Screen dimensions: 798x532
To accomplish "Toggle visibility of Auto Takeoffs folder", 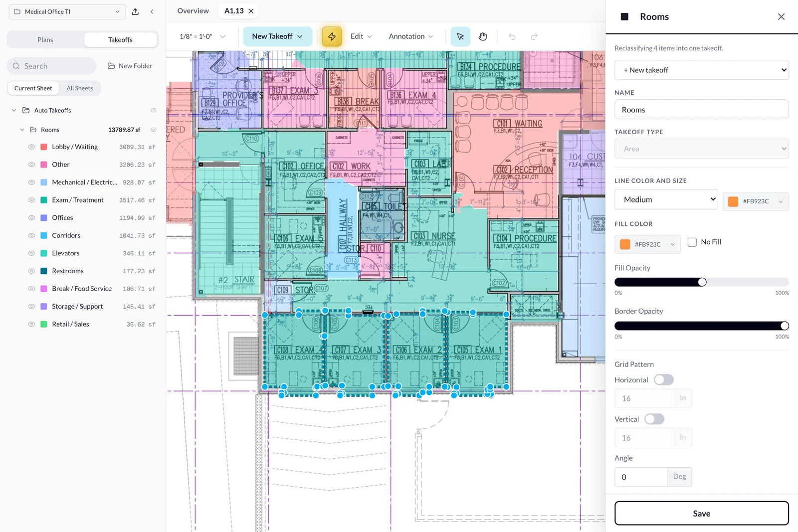I will coord(154,110).
